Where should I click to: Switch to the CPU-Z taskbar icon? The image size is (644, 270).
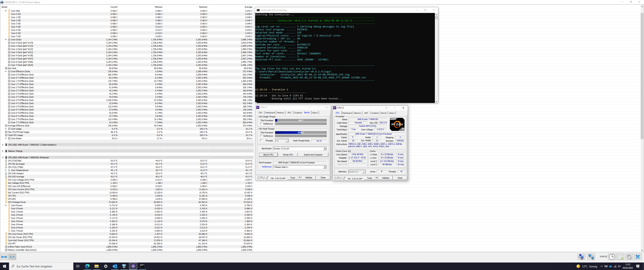(133, 266)
